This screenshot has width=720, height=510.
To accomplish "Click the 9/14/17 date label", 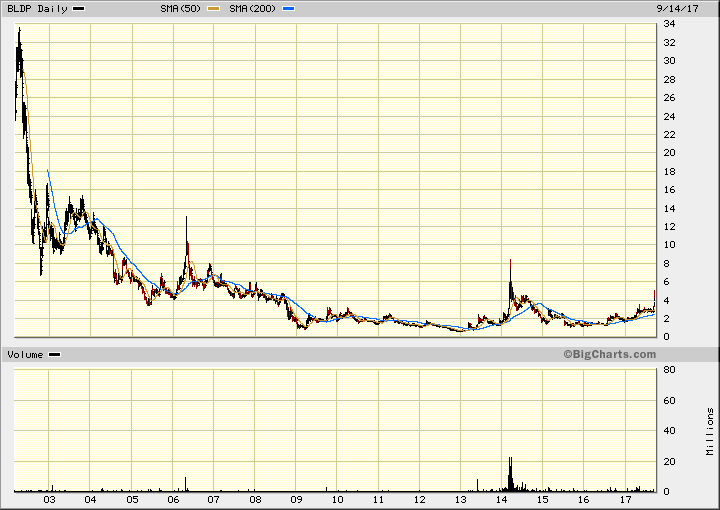I will coord(690,9).
